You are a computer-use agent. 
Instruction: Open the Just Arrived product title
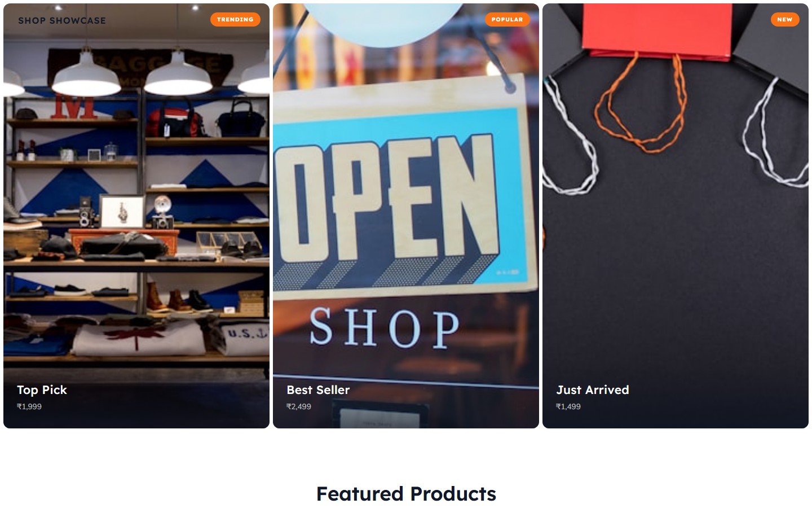click(x=593, y=390)
